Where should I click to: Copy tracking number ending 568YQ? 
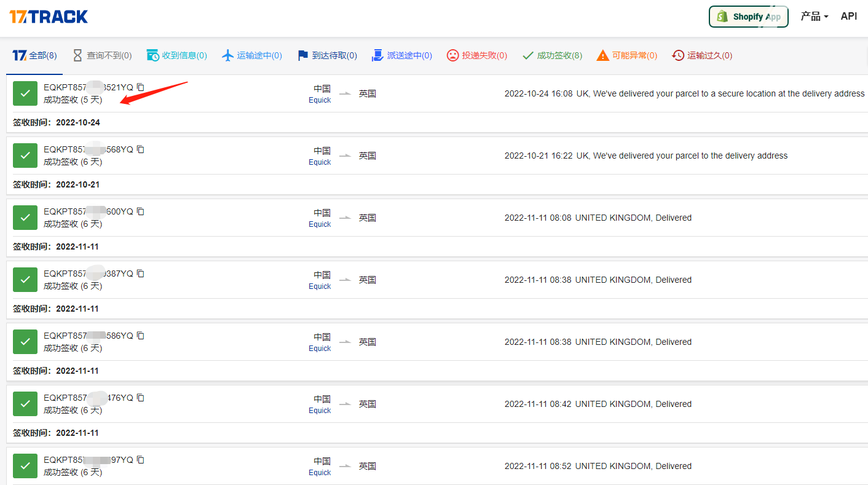[141, 149]
